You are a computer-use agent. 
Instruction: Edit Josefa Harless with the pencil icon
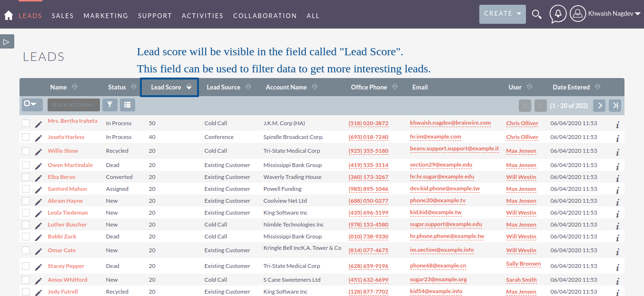(39, 138)
